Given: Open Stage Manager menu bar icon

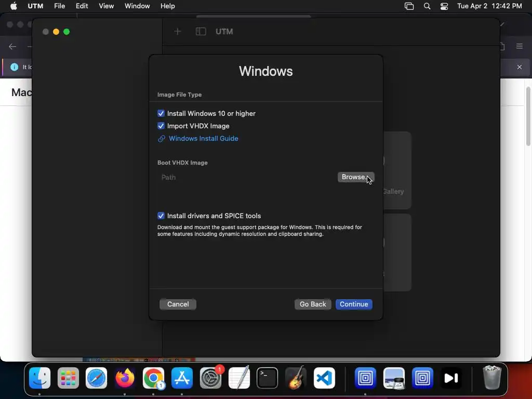Looking at the screenshot, I should [409, 6].
